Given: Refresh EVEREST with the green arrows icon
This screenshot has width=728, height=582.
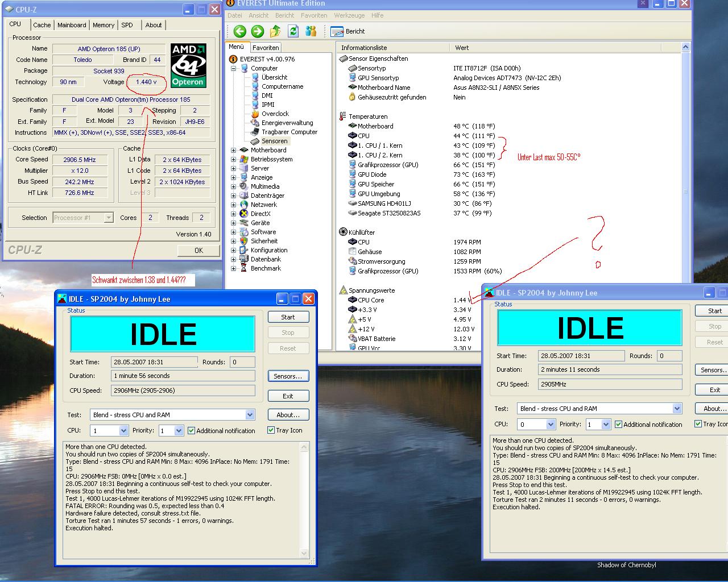Looking at the screenshot, I should click(x=293, y=31).
